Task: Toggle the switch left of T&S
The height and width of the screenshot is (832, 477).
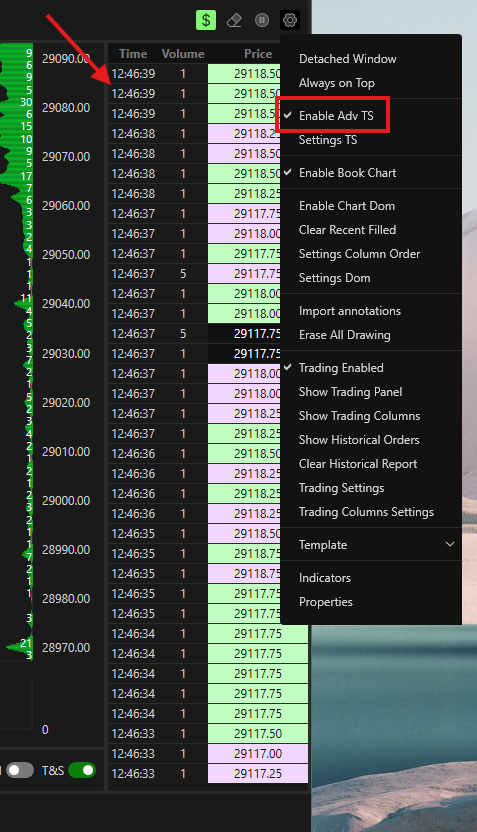Action: pyautogui.click(x=20, y=770)
